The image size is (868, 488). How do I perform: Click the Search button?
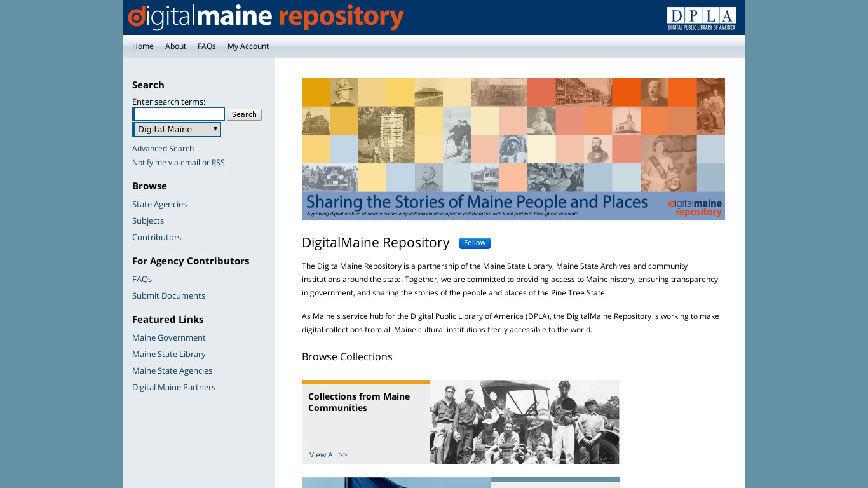[x=244, y=114]
